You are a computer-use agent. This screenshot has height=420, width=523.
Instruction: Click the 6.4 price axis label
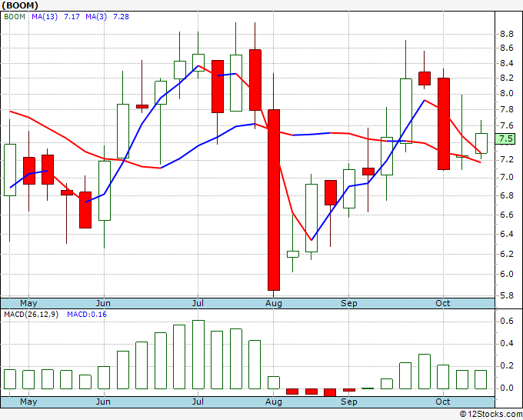(x=506, y=234)
